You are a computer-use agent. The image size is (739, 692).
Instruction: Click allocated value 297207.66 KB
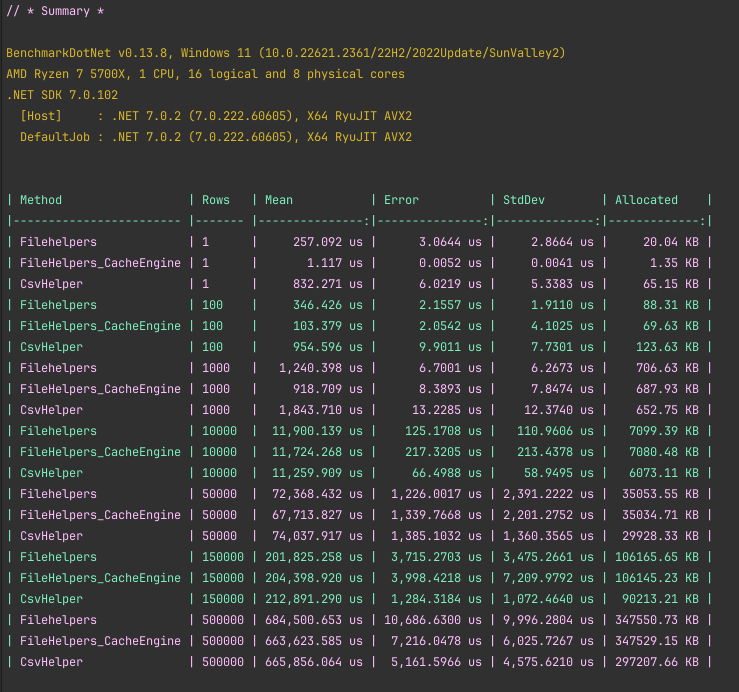[657, 662]
